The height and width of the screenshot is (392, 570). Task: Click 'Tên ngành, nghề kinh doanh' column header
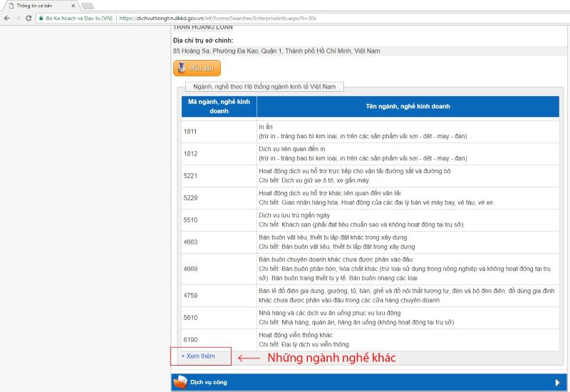pos(408,106)
